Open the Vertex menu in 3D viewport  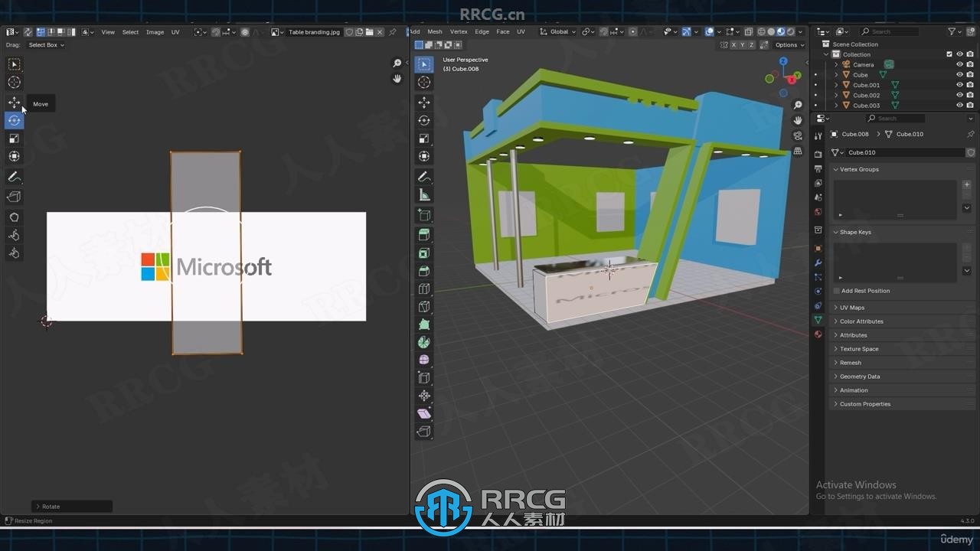tap(459, 32)
